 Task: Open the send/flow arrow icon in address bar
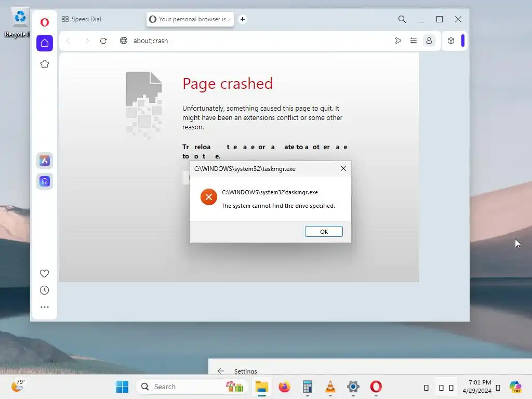(398, 41)
